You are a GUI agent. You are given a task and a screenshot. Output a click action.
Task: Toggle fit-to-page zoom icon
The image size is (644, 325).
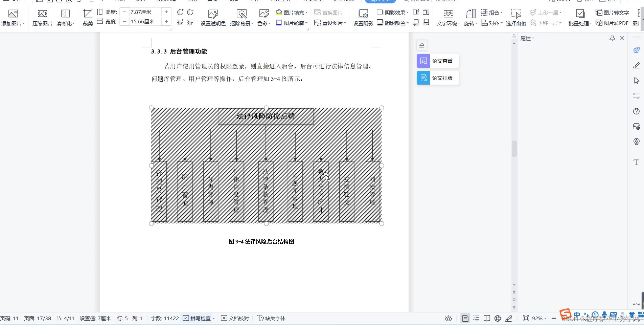click(526, 318)
